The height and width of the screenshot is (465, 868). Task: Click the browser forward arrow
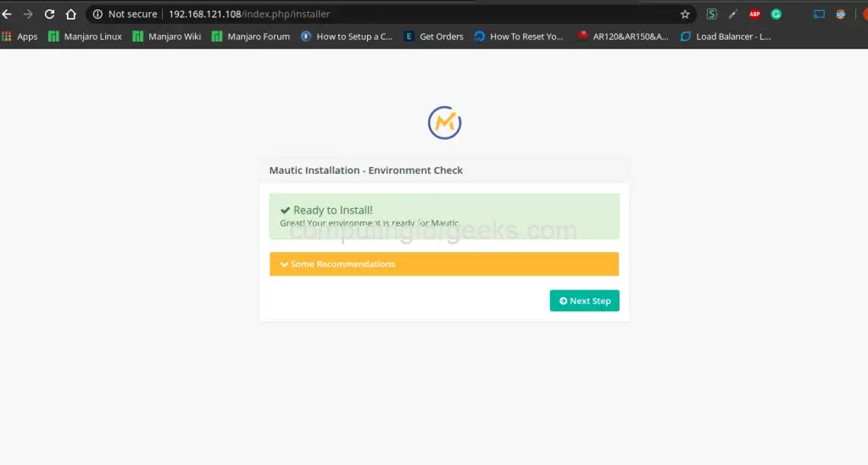pyautogui.click(x=28, y=14)
